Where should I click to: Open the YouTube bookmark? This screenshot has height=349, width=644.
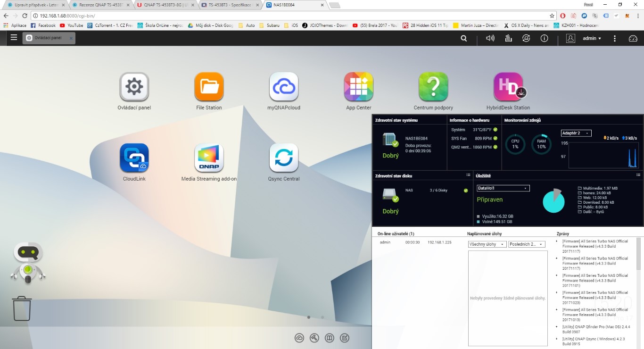pos(71,25)
